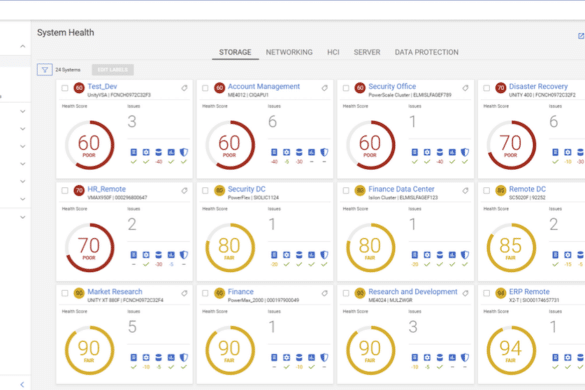Click Account Management configuration gear icon
585x390 pixels.
(x=287, y=152)
